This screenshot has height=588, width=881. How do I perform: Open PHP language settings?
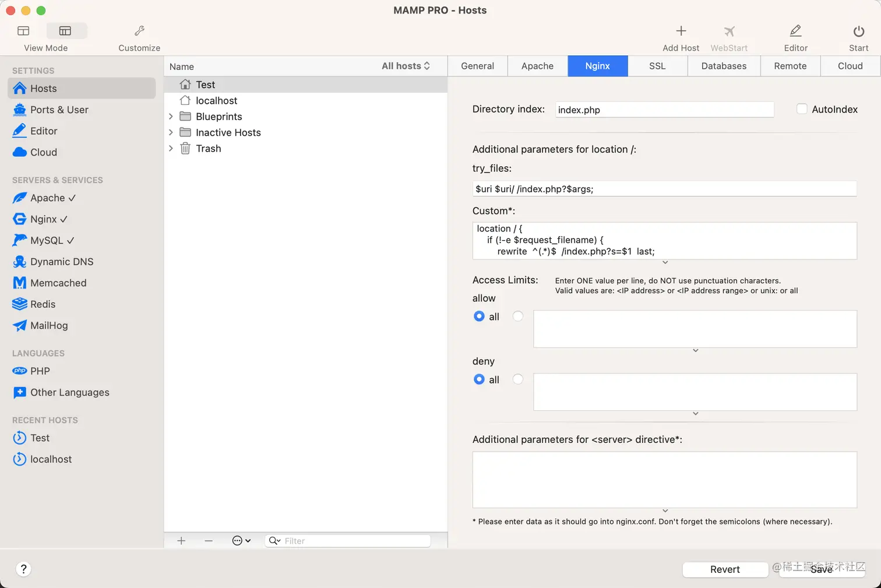point(82,371)
